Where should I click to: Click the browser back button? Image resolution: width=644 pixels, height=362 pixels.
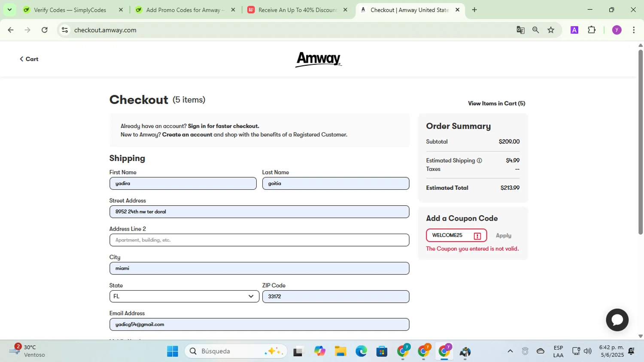pos(11,30)
